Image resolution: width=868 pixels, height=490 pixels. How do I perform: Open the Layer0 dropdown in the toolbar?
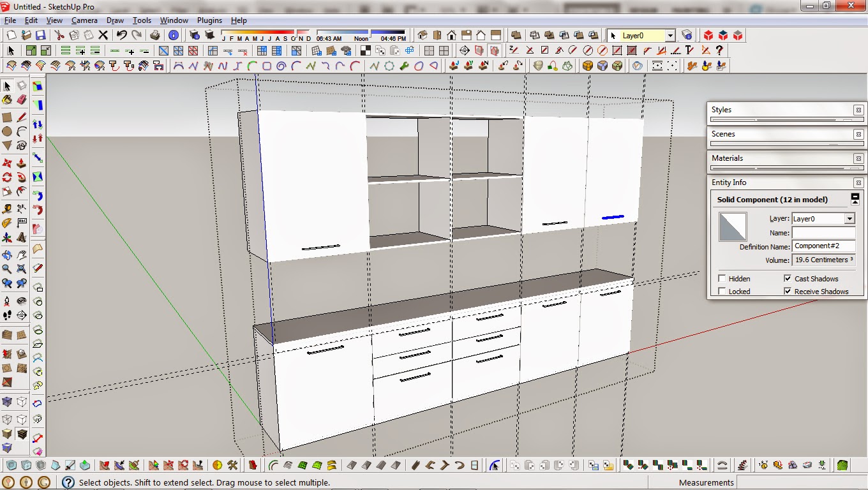coord(670,36)
